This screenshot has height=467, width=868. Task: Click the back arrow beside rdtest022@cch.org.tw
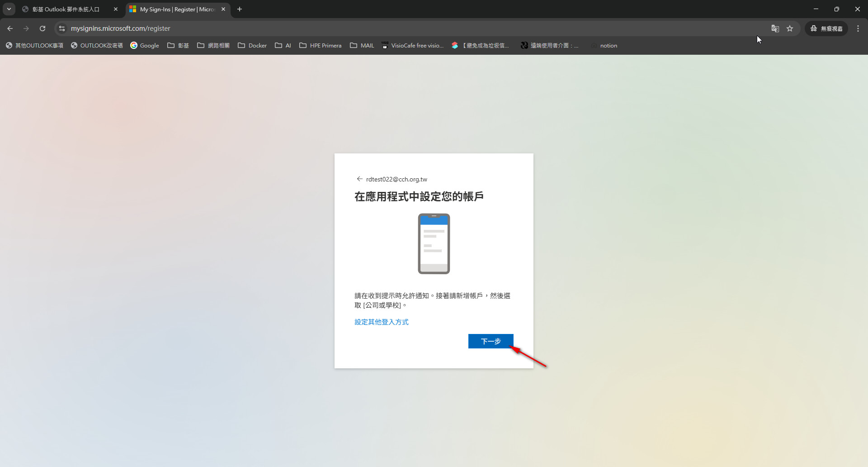pyautogui.click(x=359, y=179)
